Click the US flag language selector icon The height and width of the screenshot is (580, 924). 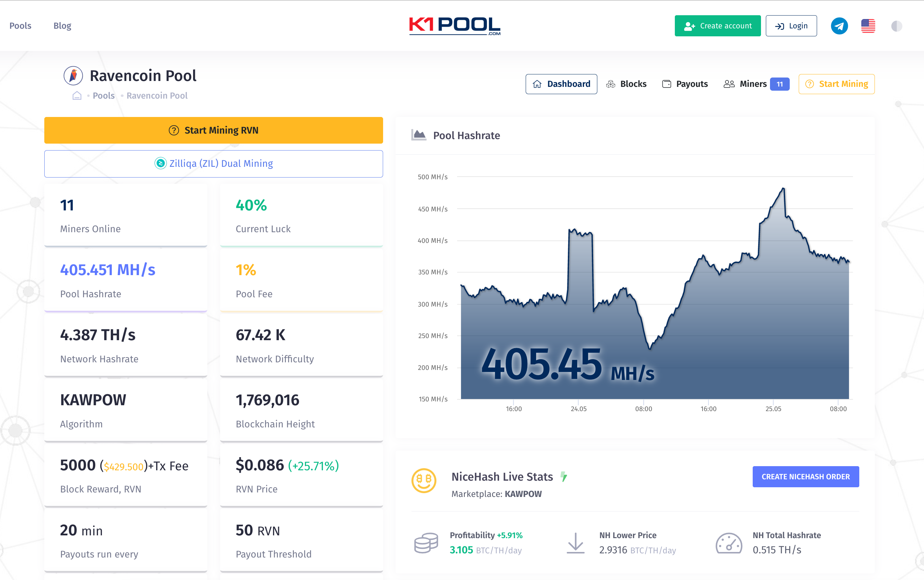(869, 25)
